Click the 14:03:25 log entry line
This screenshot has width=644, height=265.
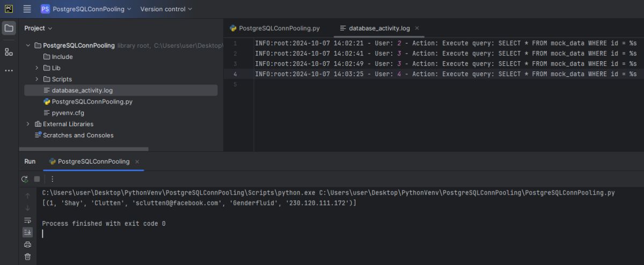click(446, 74)
